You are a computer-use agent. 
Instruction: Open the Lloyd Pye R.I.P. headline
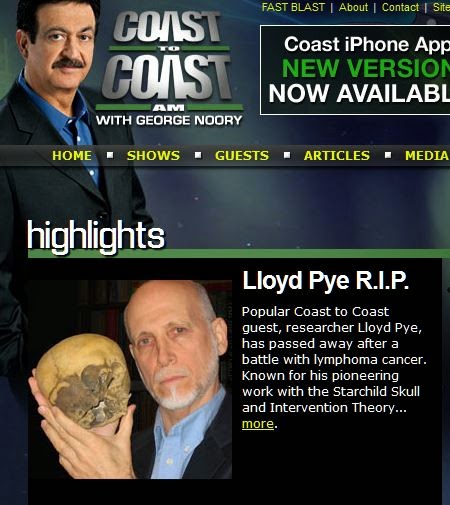coord(325,281)
